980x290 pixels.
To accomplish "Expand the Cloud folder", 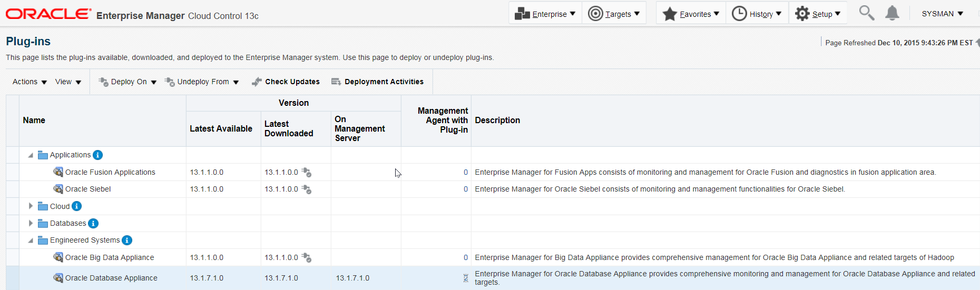I will [31, 206].
